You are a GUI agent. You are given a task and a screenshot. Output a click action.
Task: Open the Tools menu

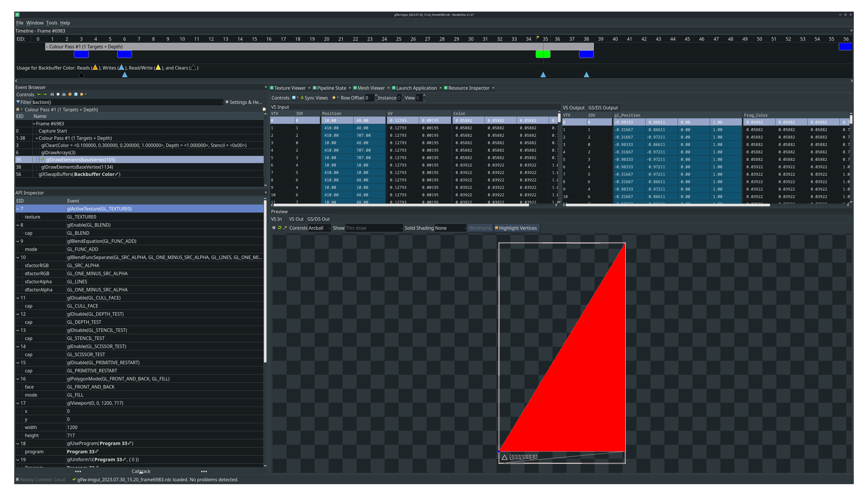click(52, 23)
